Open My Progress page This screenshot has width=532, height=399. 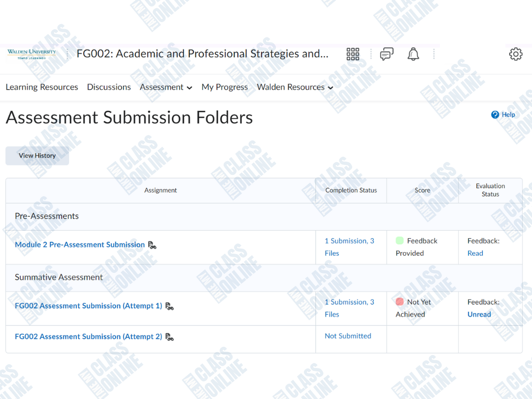point(225,87)
